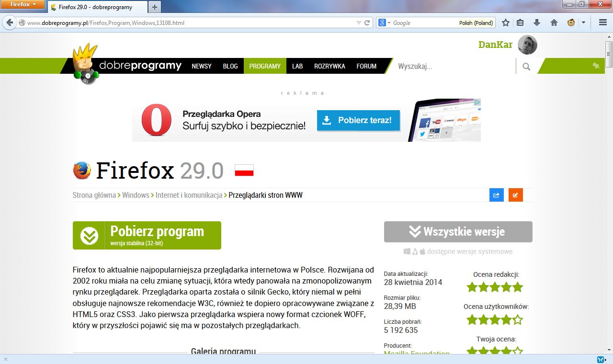The image size is (613, 364).
Task: Select the Apple version icon
Action: (x=422, y=251)
